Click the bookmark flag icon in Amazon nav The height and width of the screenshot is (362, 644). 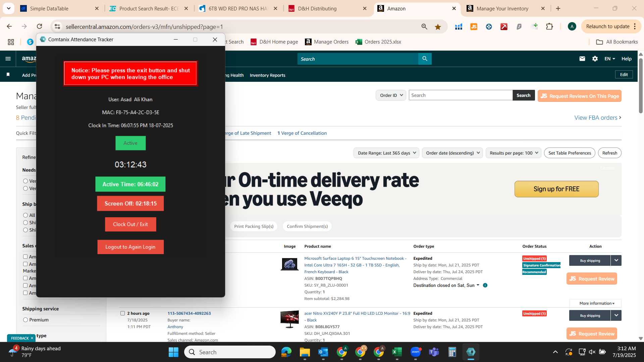click(x=8, y=74)
